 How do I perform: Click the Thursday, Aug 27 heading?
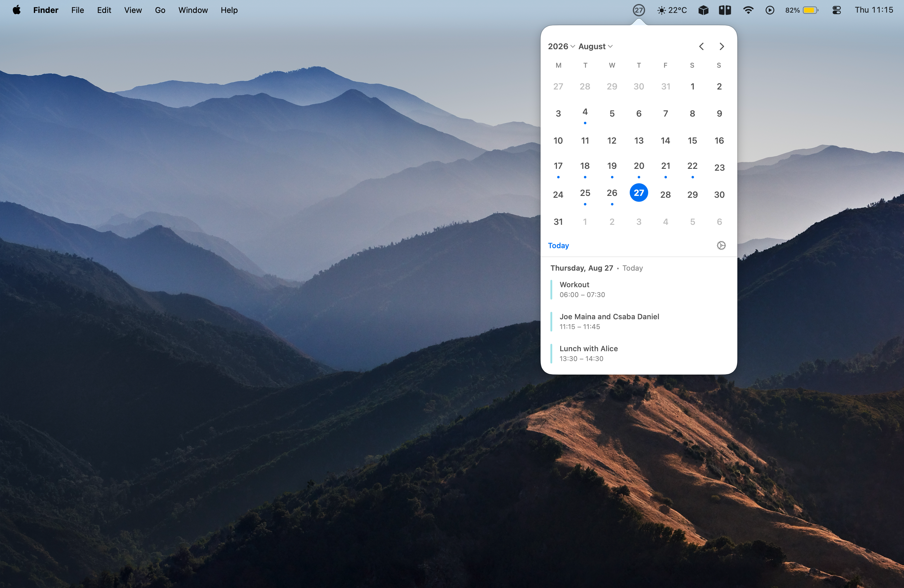(x=581, y=268)
